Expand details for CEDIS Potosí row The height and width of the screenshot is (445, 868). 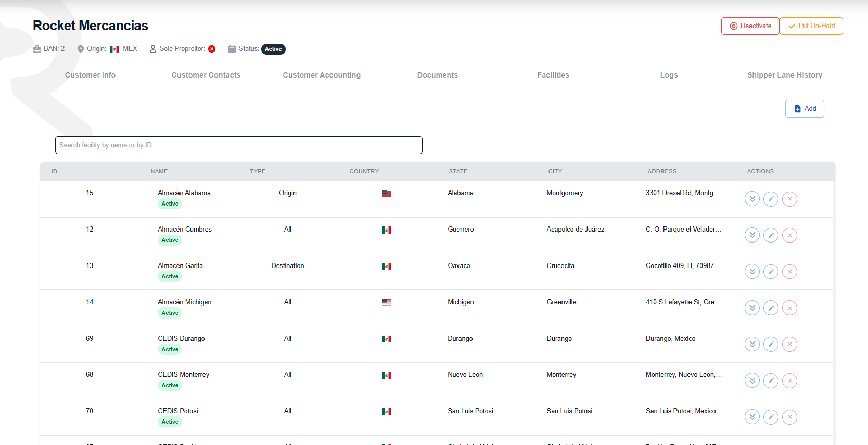click(x=752, y=417)
